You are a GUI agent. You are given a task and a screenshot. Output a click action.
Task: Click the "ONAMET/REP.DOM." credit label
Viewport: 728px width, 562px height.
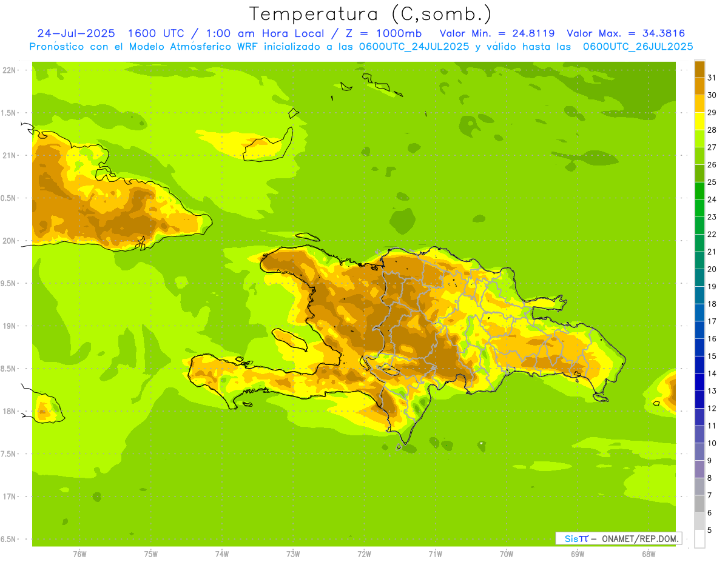[x=641, y=538]
